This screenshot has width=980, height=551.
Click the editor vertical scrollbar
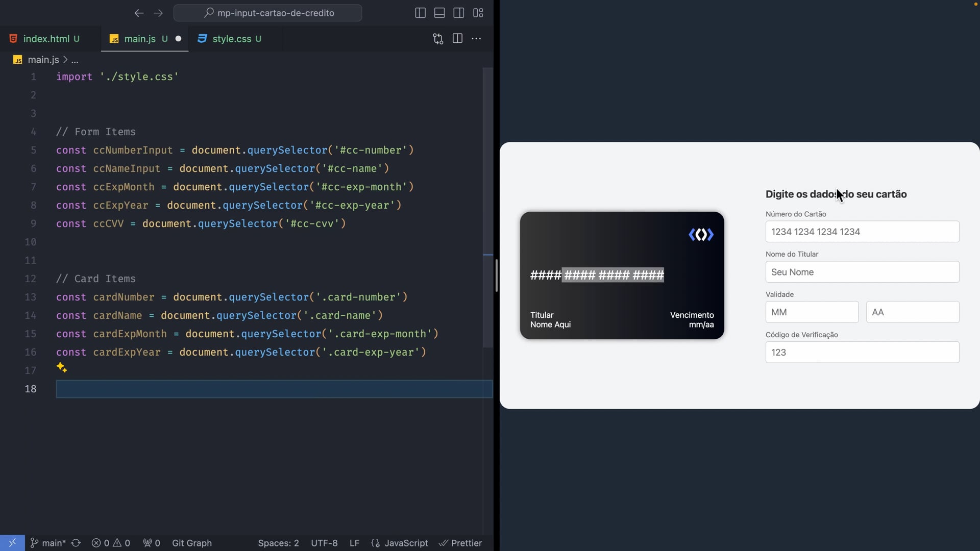click(x=488, y=204)
